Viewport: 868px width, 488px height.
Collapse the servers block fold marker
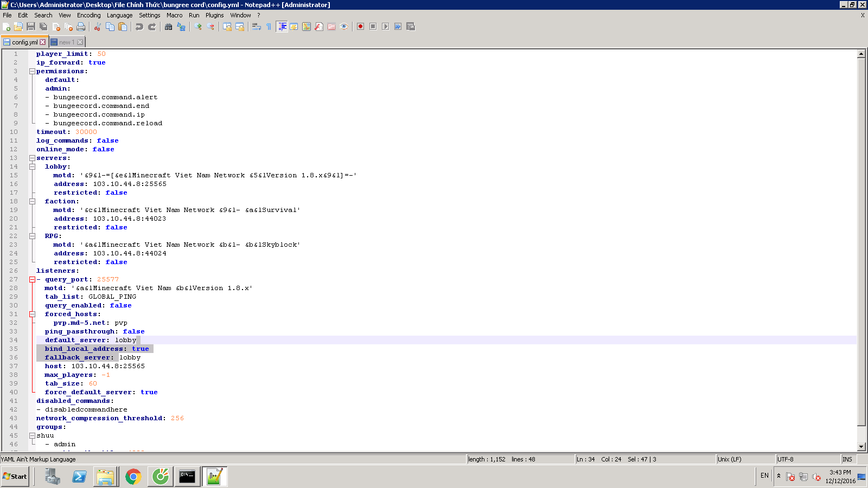(32, 158)
